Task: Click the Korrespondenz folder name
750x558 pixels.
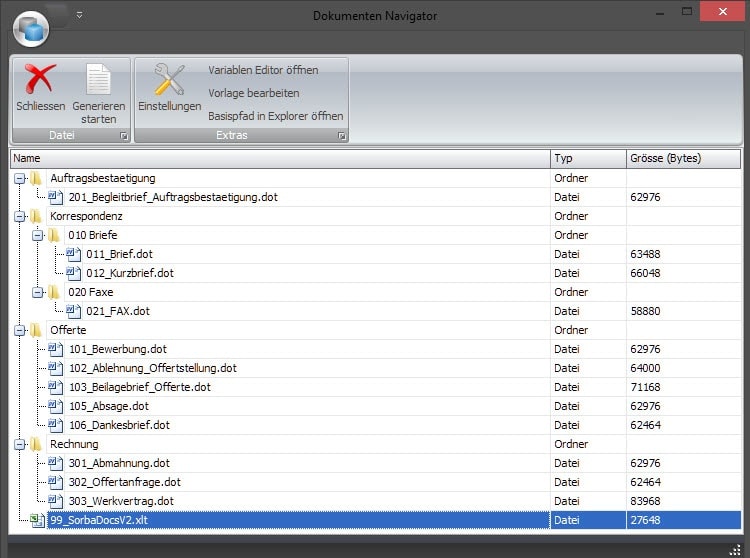Action: (x=86, y=216)
